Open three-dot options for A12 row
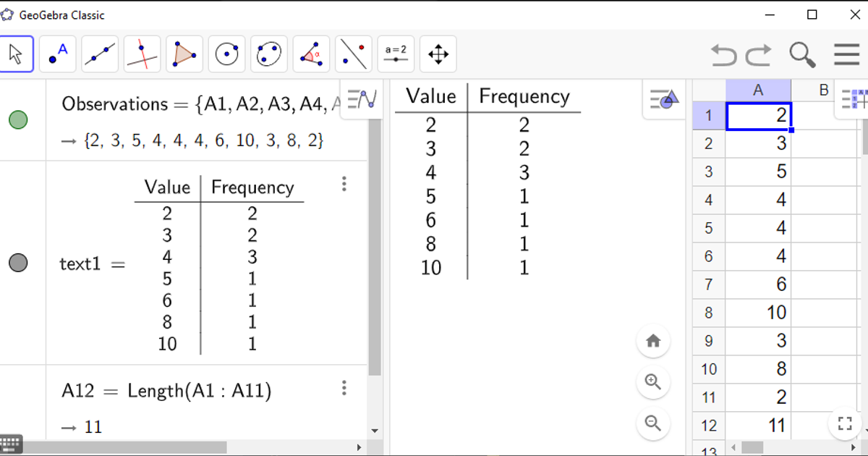Screen dimensions: 868x456 coord(344,388)
